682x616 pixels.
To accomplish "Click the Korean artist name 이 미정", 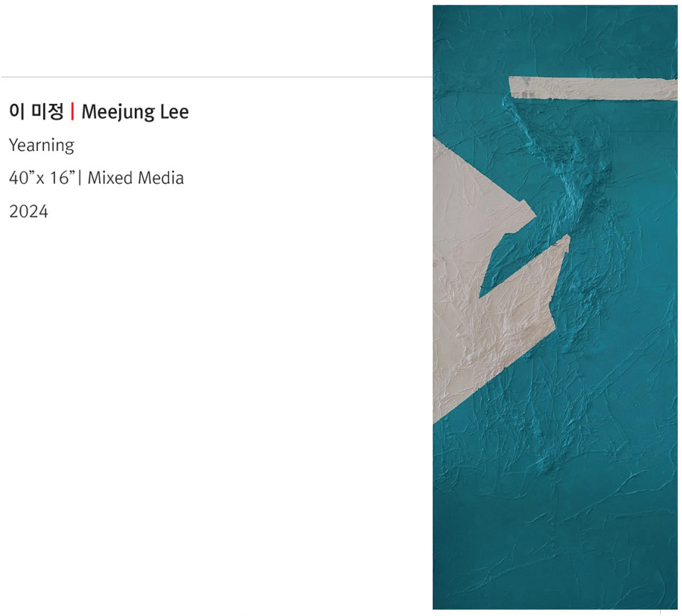I will pyautogui.click(x=36, y=111).
